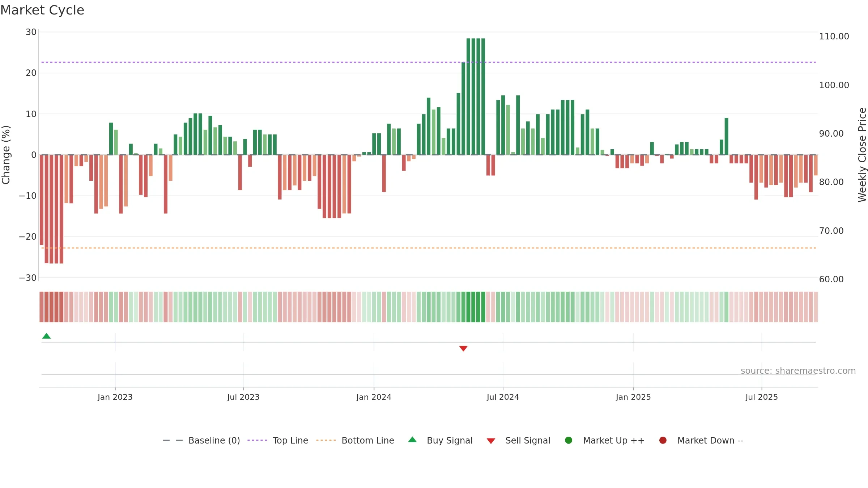Viewport: 868px width, 488px height.
Task: Click the dark red Market Down legend circle
Action: point(663,440)
